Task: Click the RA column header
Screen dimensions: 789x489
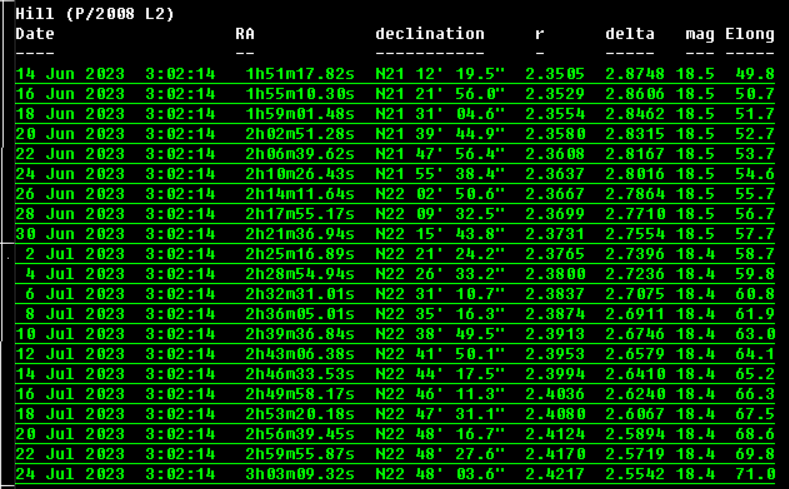Action: pyautogui.click(x=245, y=34)
